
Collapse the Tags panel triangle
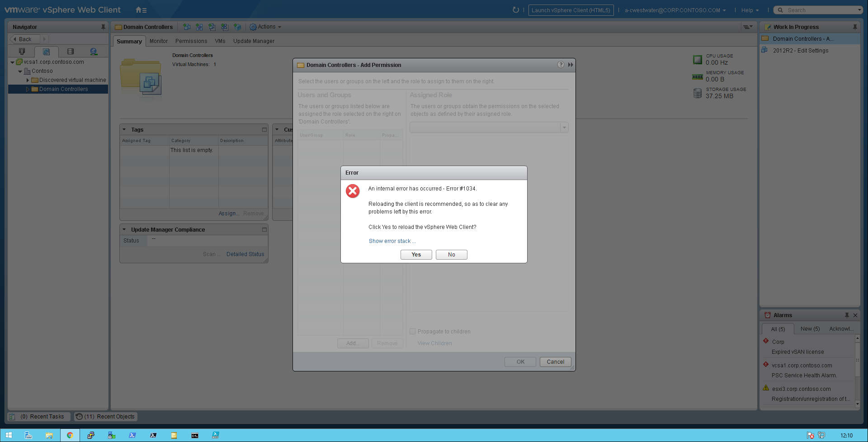tap(124, 129)
